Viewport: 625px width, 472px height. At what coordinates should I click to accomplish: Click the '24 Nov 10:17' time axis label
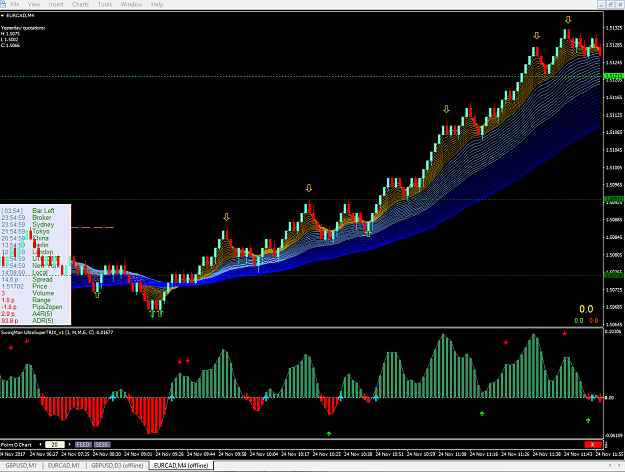click(295, 454)
